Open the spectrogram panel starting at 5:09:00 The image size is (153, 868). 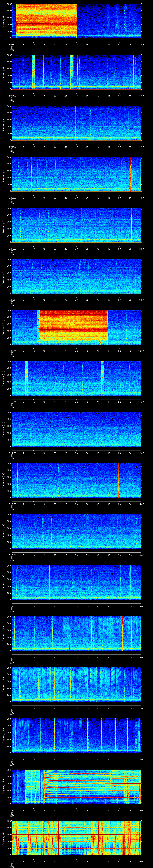77,327
